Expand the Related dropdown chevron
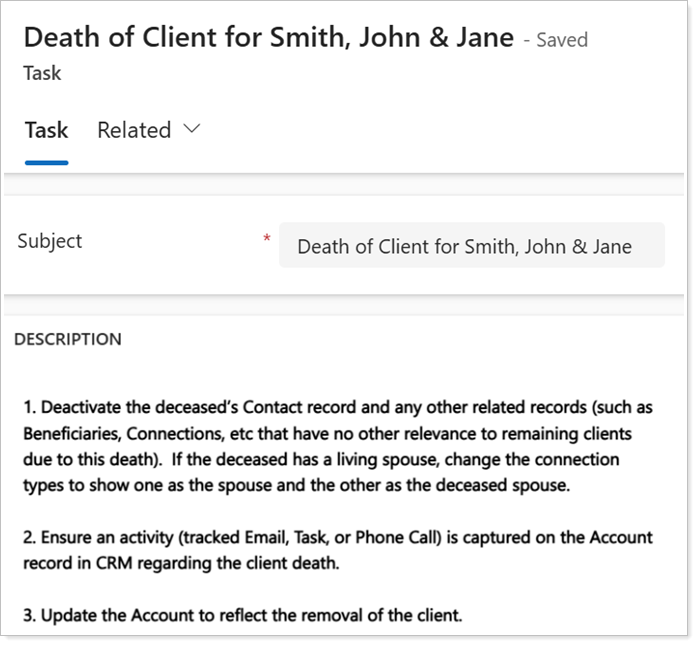The height and width of the screenshot is (645, 697). coord(192,130)
